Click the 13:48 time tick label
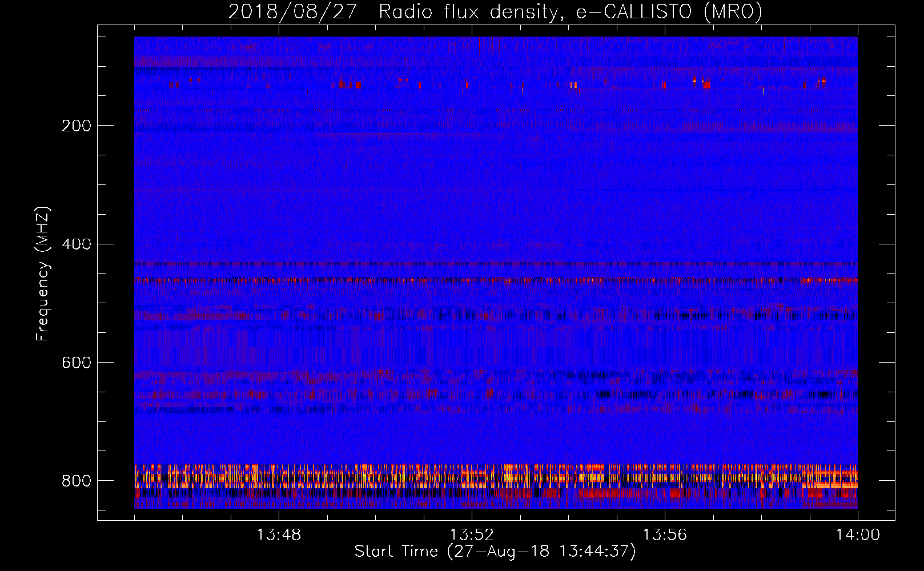The height and width of the screenshot is (571, 924). (279, 535)
